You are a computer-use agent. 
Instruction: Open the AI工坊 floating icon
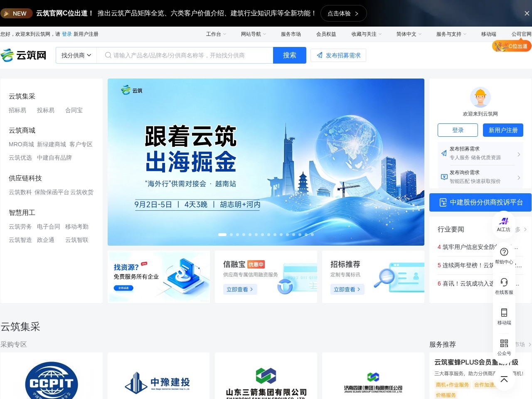click(x=504, y=224)
